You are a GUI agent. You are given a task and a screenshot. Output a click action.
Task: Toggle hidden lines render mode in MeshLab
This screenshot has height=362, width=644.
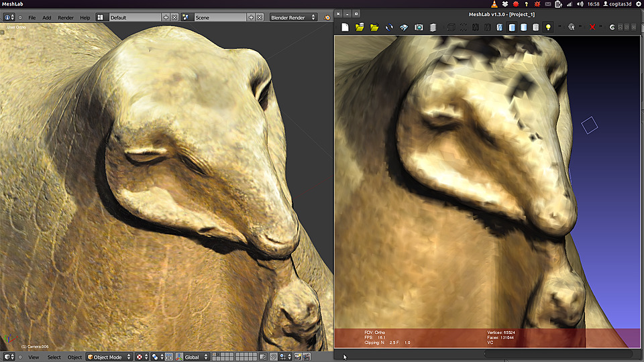pyautogui.click(x=488, y=27)
